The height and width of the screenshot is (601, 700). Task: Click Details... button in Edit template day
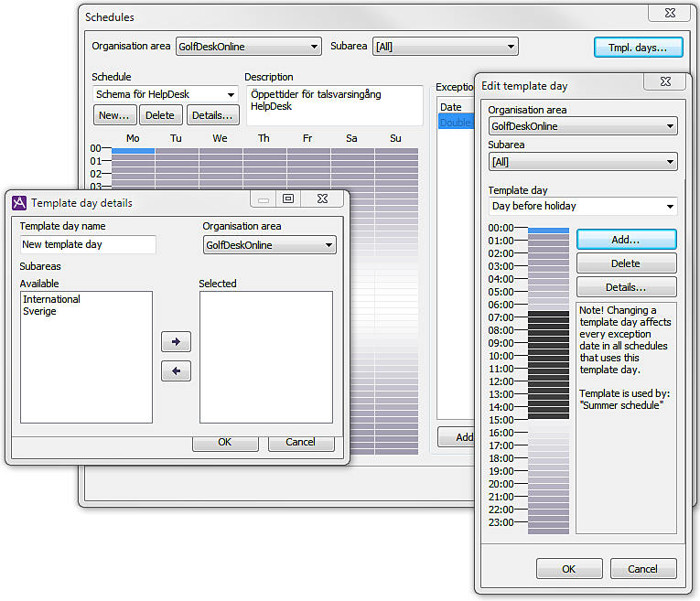pyautogui.click(x=626, y=287)
